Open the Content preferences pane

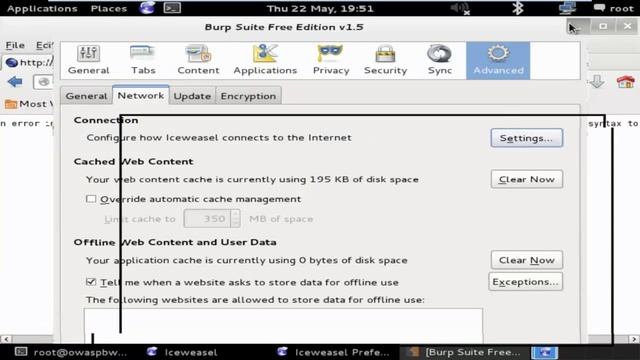198,60
